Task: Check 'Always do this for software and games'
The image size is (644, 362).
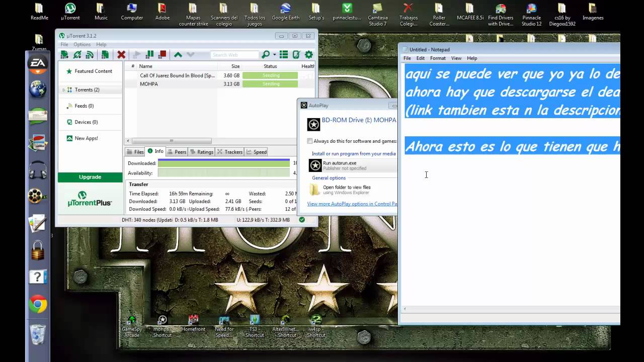Action: [310, 141]
